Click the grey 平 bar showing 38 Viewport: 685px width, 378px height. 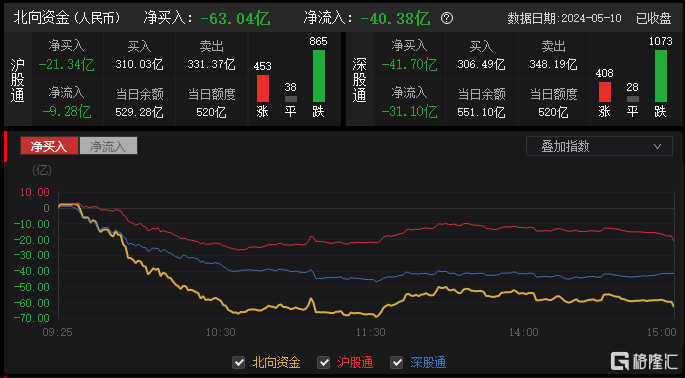coord(291,99)
